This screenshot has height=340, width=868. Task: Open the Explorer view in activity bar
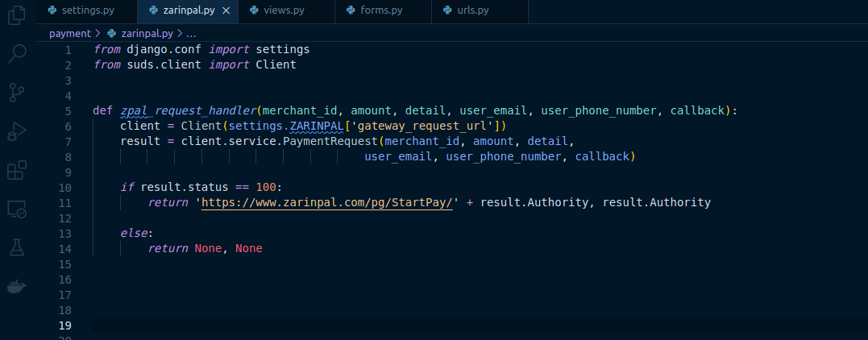[x=17, y=15]
